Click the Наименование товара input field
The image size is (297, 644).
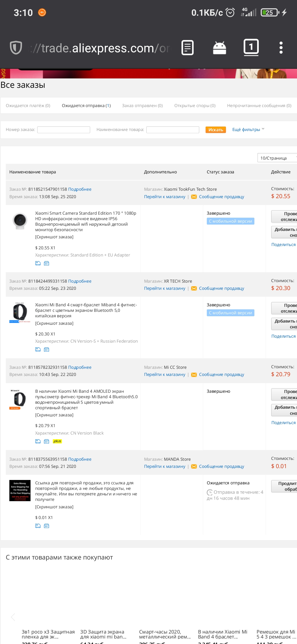click(x=173, y=130)
